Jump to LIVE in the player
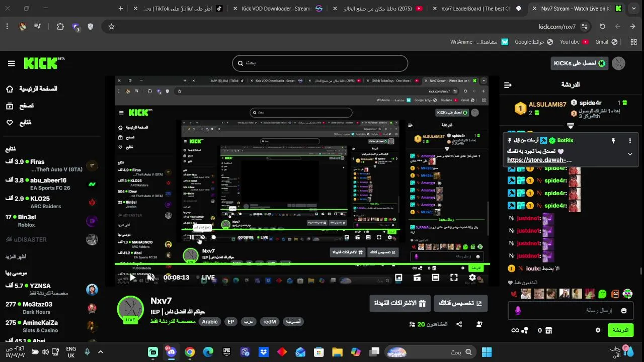The width and height of the screenshot is (644, 362). pyautogui.click(x=205, y=278)
